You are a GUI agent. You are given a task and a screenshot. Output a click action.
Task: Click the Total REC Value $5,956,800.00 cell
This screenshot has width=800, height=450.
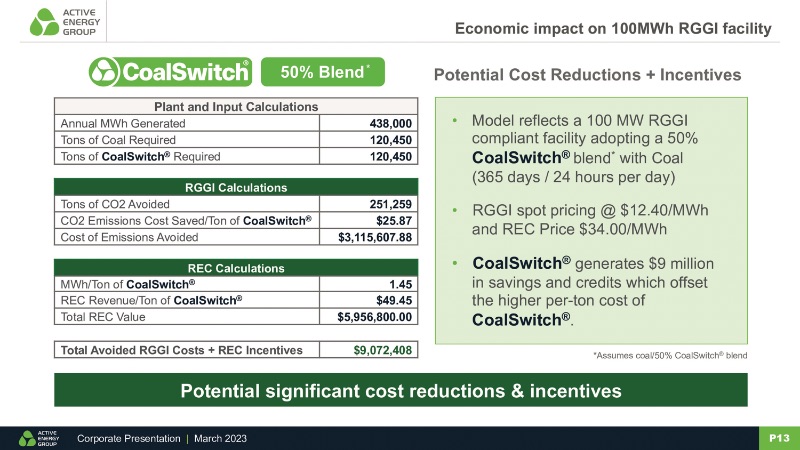point(369,317)
